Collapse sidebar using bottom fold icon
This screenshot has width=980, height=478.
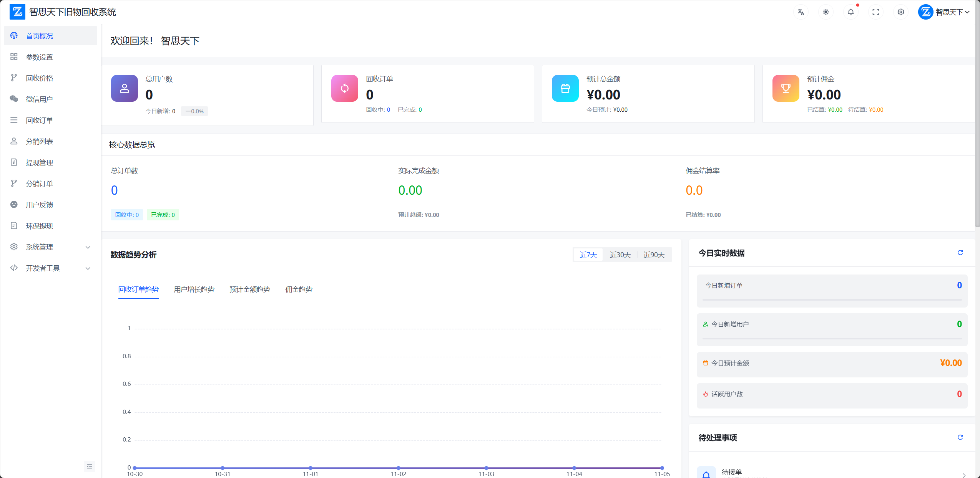coord(89,466)
